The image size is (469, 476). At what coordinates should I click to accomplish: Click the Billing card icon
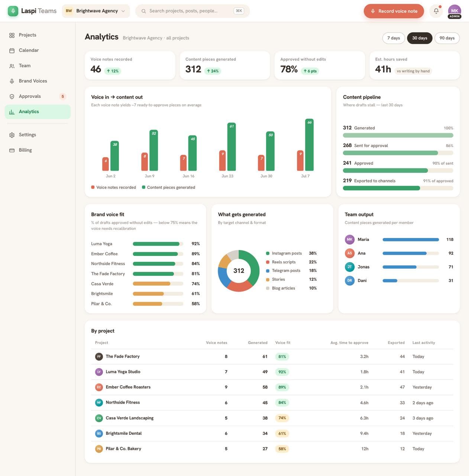coord(12,150)
